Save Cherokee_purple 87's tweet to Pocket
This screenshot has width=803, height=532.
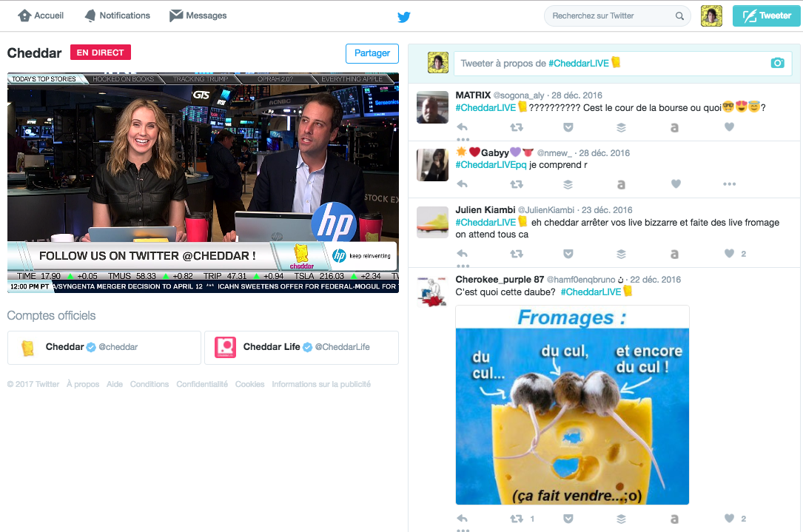point(568,519)
